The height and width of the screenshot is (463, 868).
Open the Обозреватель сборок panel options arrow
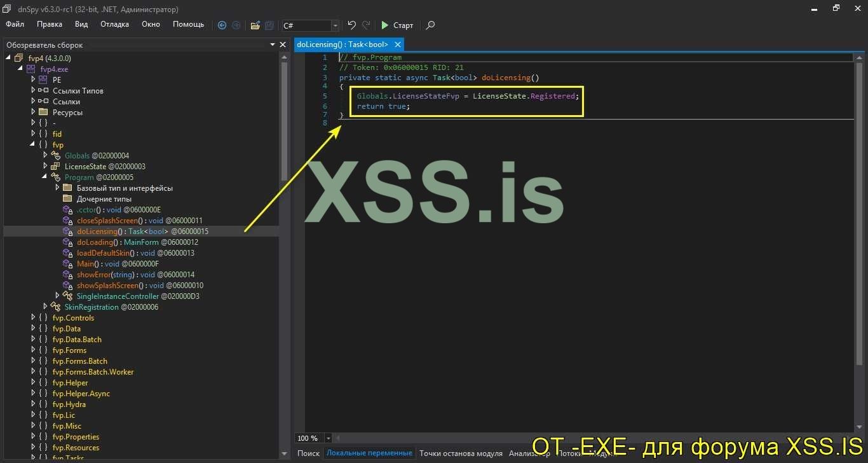(x=273, y=45)
